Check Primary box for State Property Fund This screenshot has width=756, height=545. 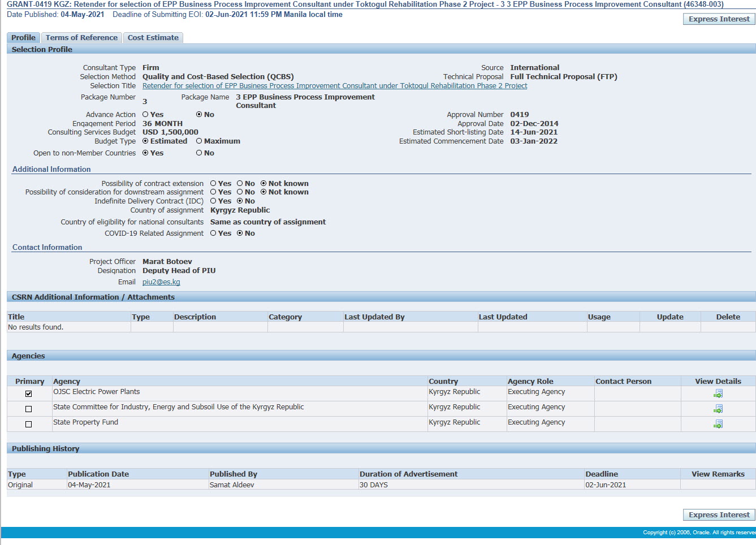(29, 424)
